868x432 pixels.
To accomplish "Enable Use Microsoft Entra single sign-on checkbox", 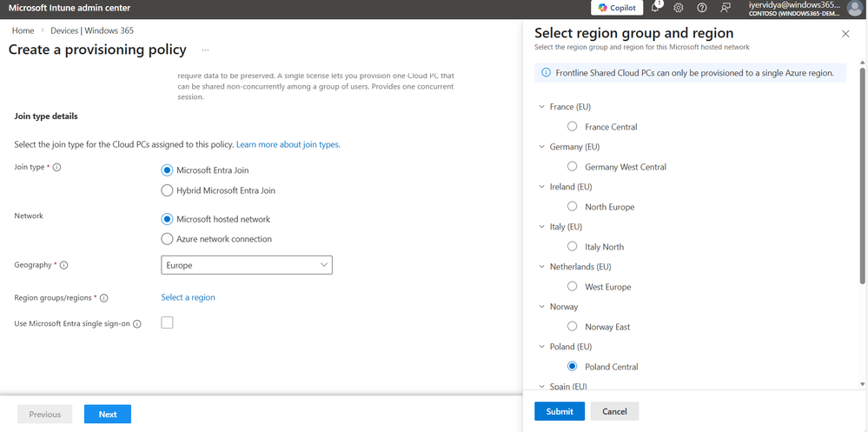I will 167,322.
